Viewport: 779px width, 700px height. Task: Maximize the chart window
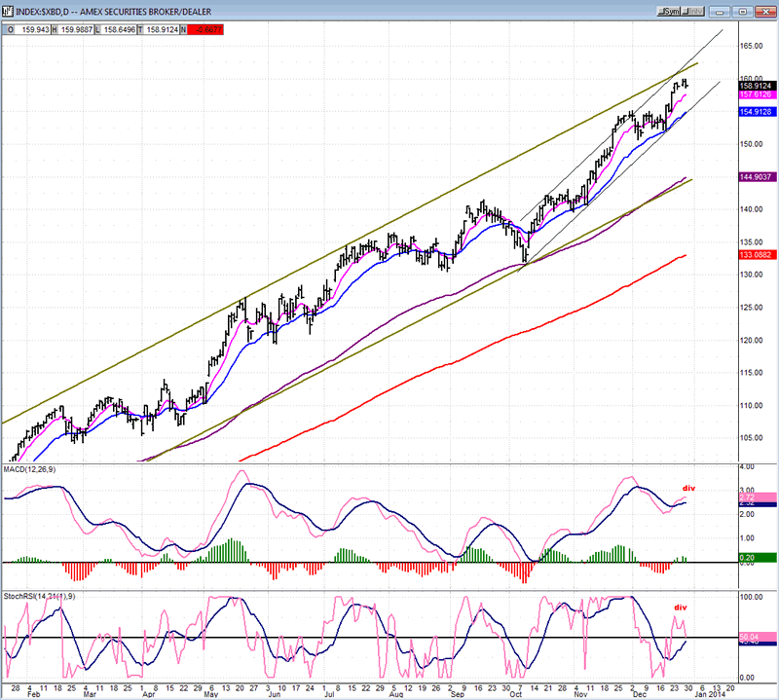(x=742, y=10)
